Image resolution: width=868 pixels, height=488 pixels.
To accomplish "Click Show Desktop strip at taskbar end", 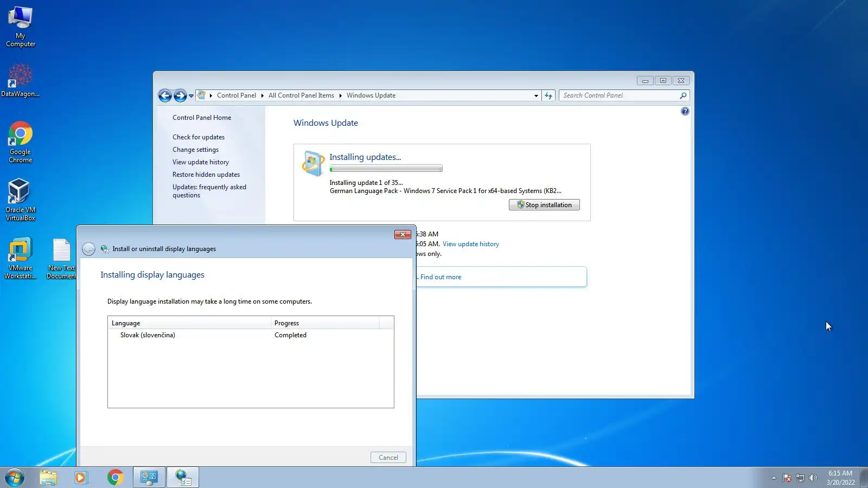I will tap(864, 477).
